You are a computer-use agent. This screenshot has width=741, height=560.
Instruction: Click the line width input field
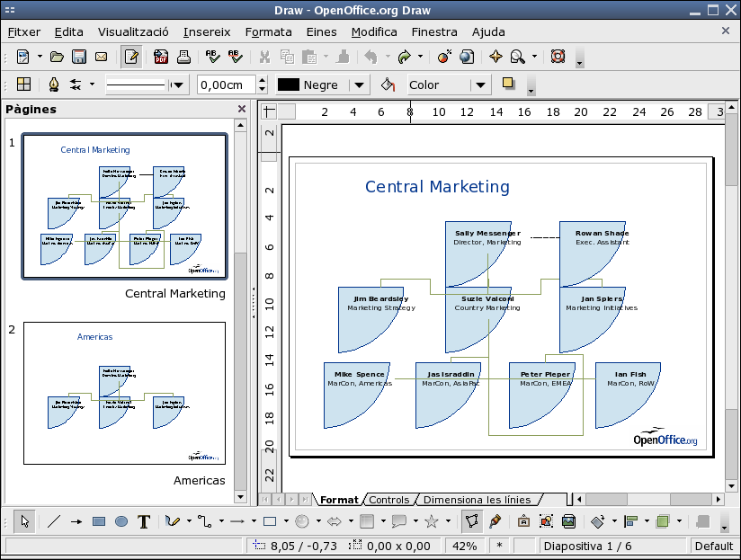pos(227,85)
